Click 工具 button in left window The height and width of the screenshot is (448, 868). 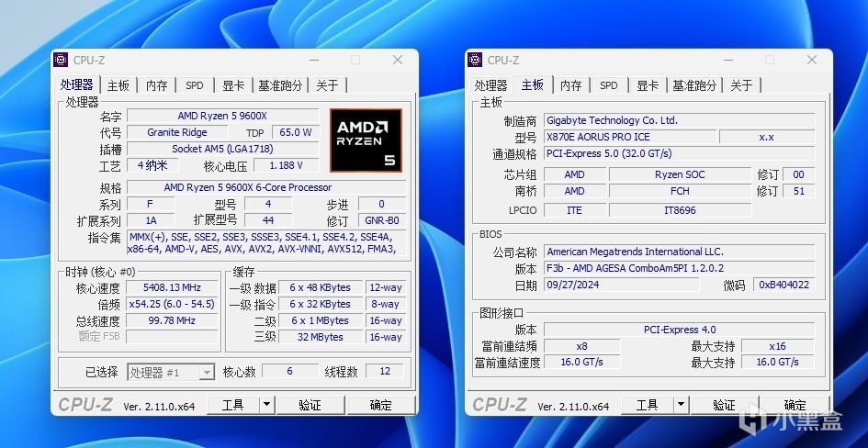[x=233, y=405]
